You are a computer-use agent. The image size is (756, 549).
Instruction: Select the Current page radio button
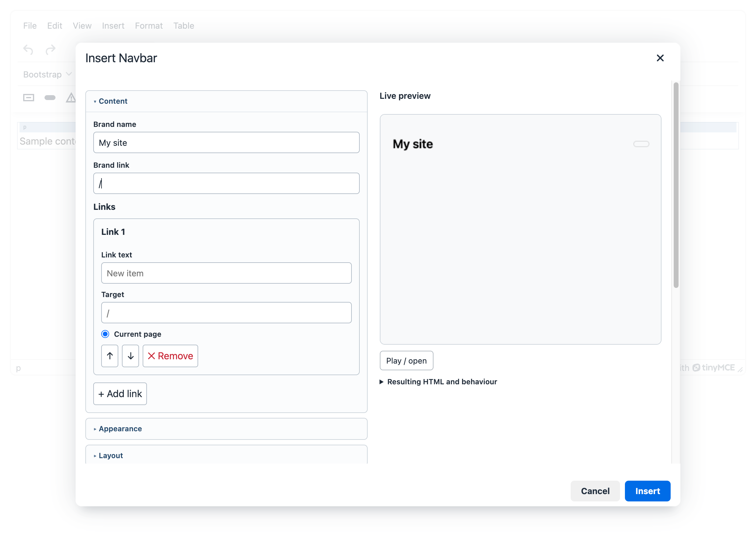(x=105, y=334)
